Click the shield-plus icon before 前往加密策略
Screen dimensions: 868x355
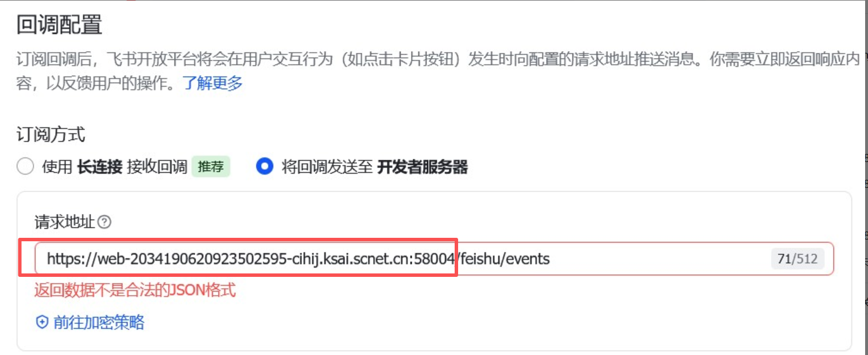tap(42, 322)
